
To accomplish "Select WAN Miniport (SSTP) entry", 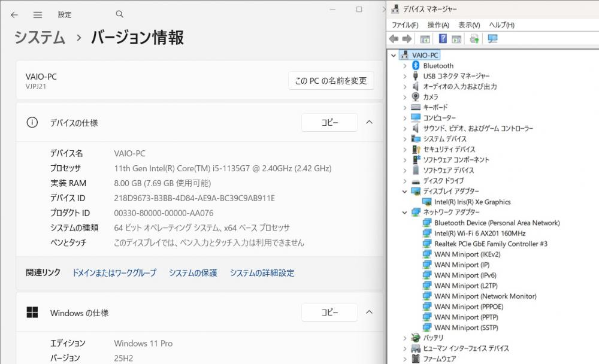I will coord(466,327).
